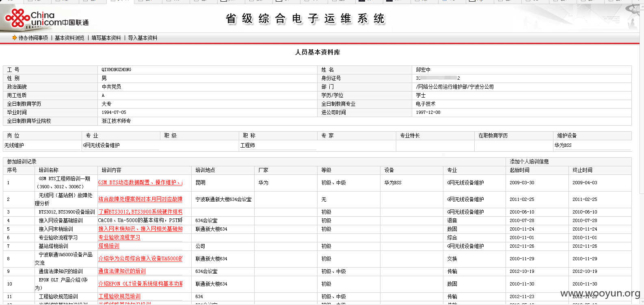The height and width of the screenshot is (305, 644).
Task: Click orange arrow icon beside 待办待阅事项
Action: [x=15, y=38]
